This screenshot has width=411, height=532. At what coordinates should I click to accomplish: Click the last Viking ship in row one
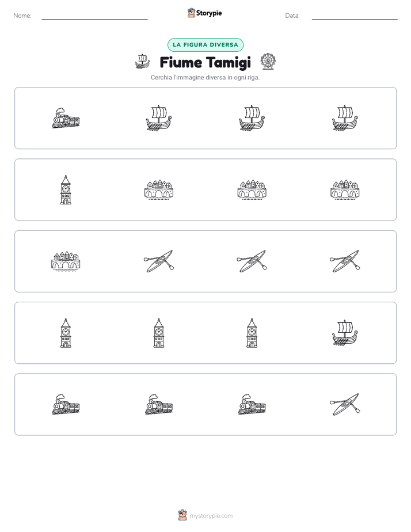click(345, 118)
